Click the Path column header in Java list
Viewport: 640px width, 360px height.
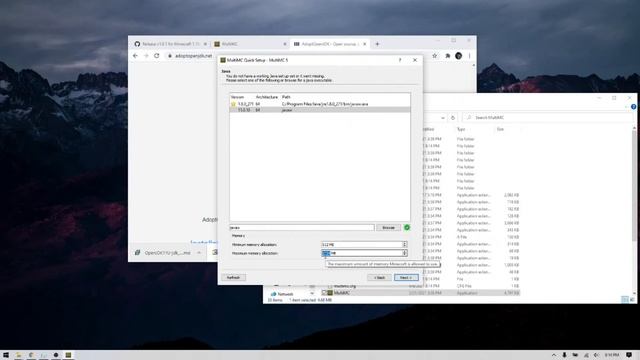[286, 97]
